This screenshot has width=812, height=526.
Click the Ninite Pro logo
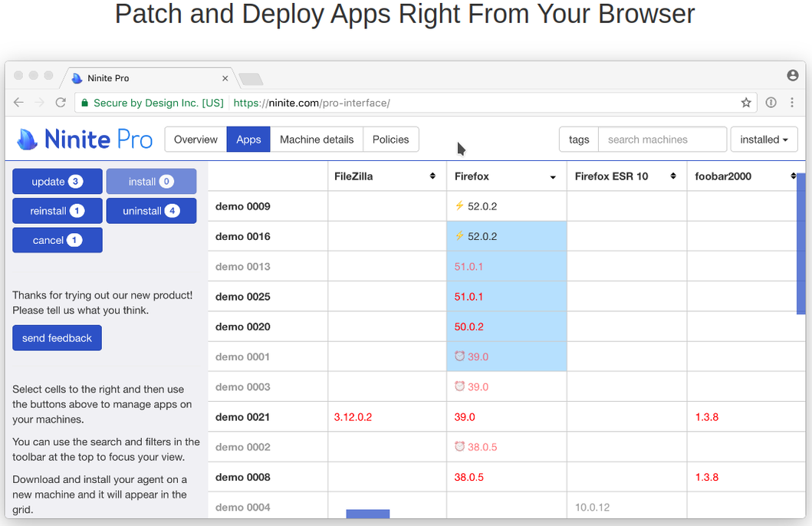tap(85, 140)
